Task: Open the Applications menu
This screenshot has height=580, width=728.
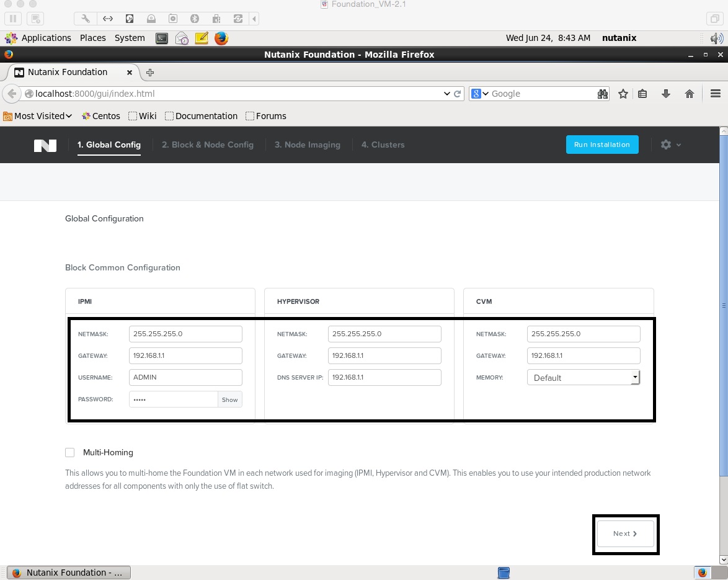Action: pyautogui.click(x=46, y=38)
